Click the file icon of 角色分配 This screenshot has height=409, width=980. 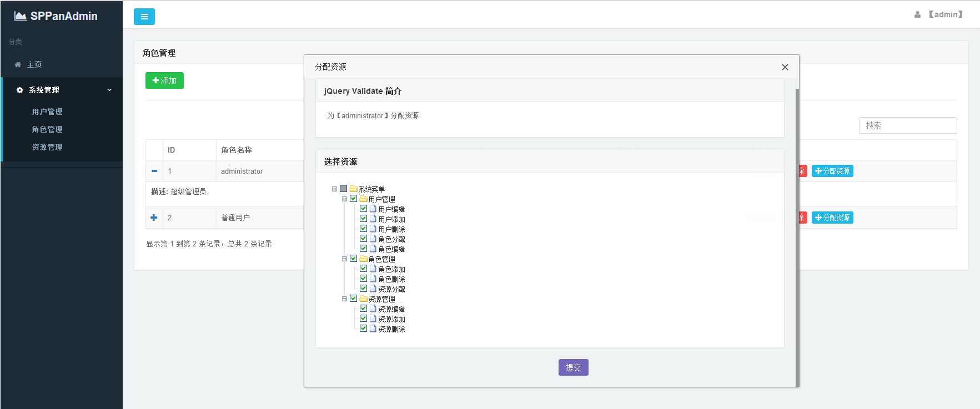point(373,239)
